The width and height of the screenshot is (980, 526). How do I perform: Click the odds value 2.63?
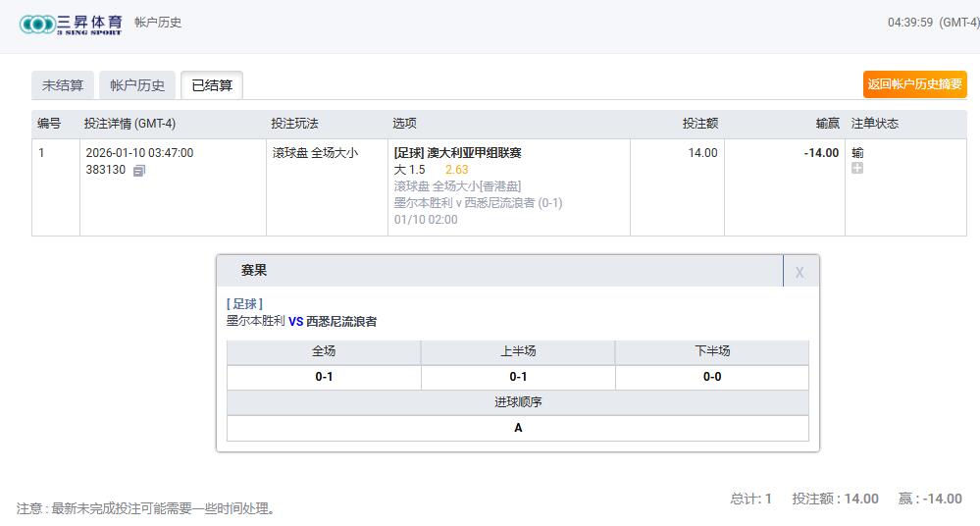[x=456, y=169]
